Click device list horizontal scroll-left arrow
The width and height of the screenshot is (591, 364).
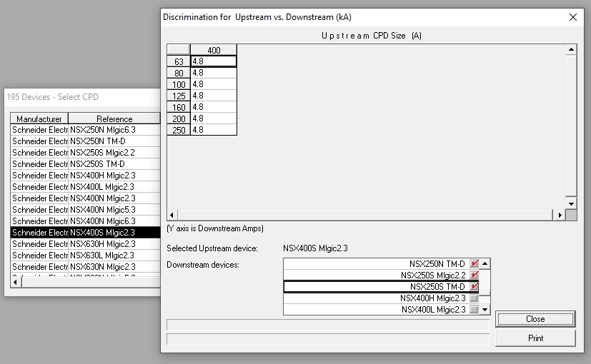16,282
